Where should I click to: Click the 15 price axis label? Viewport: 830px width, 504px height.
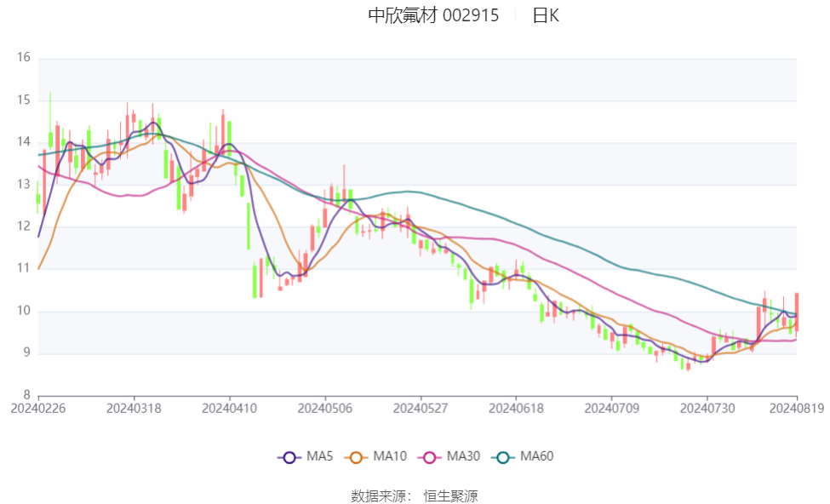point(23,100)
